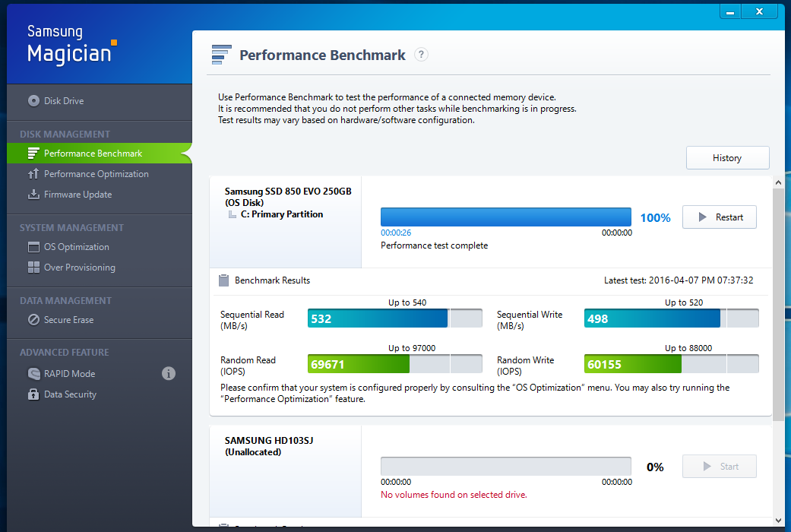Click the Sequential Read (MB/s) label
The image size is (791, 532).
(x=252, y=320)
